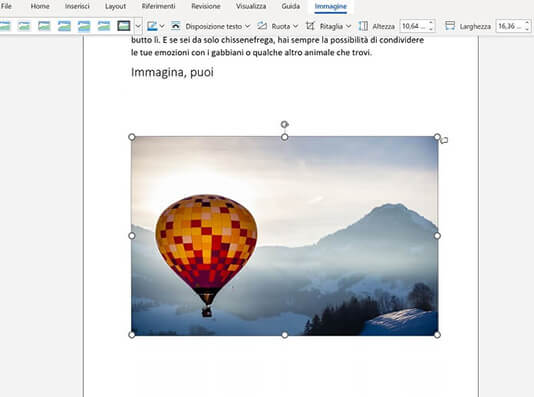Click the text wrapping icon
The width and height of the screenshot is (534, 397).
tap(175, 26)
